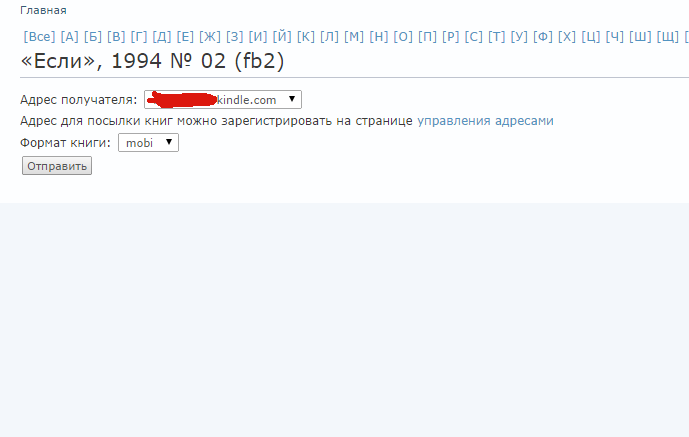Filter authors by letter [А]
Viewport: 689px width, 437px height.
coord(69,36)
